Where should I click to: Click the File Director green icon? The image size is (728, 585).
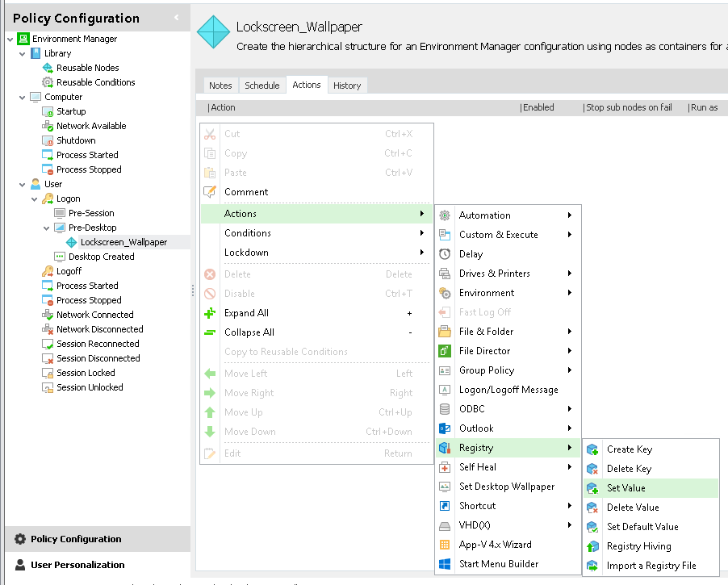click(x=444, y=350)
